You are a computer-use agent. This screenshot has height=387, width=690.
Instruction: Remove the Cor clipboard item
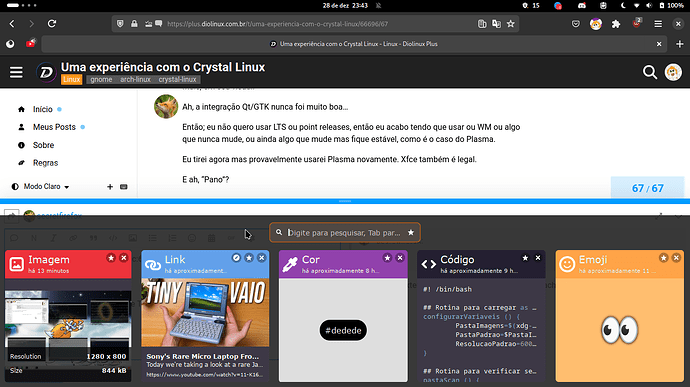(x=400, y=258)
